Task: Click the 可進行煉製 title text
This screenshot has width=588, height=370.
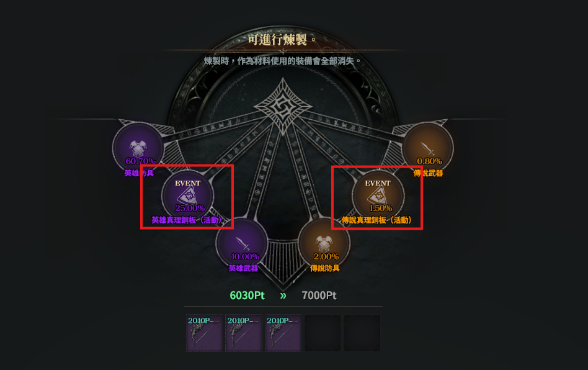Action: pos(277,39)
